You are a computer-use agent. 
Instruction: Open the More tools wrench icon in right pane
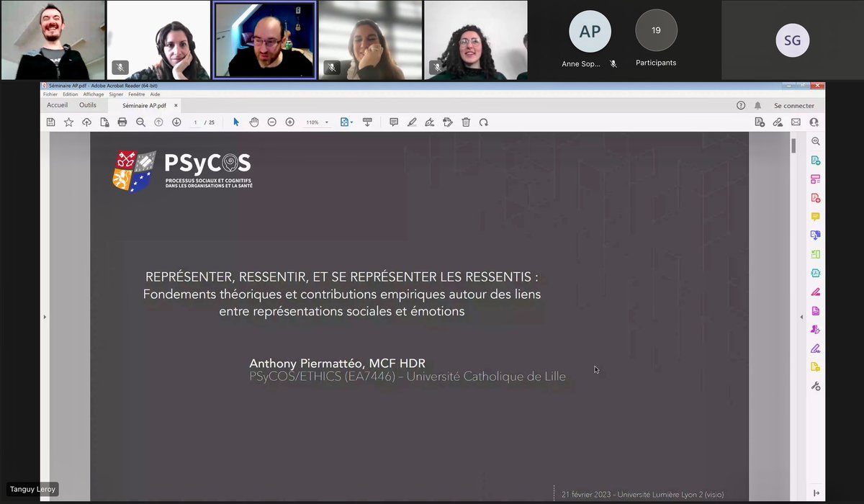tap(816, 386)
